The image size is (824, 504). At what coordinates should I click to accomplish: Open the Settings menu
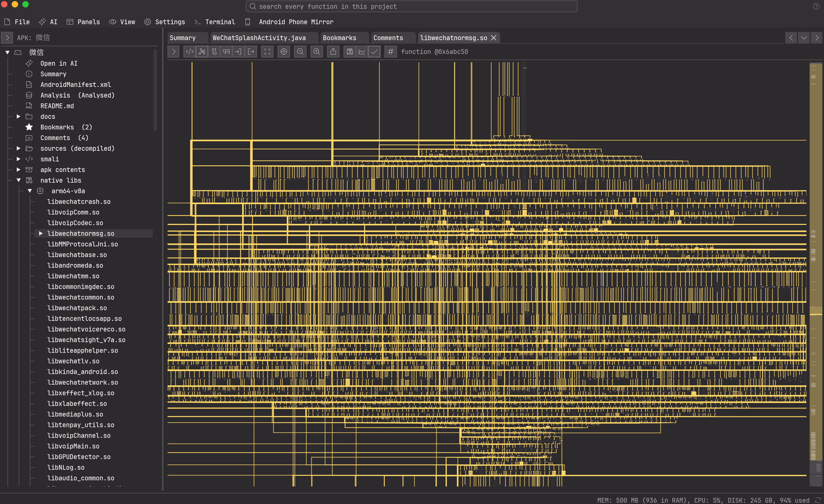click(x=165, y=22)
